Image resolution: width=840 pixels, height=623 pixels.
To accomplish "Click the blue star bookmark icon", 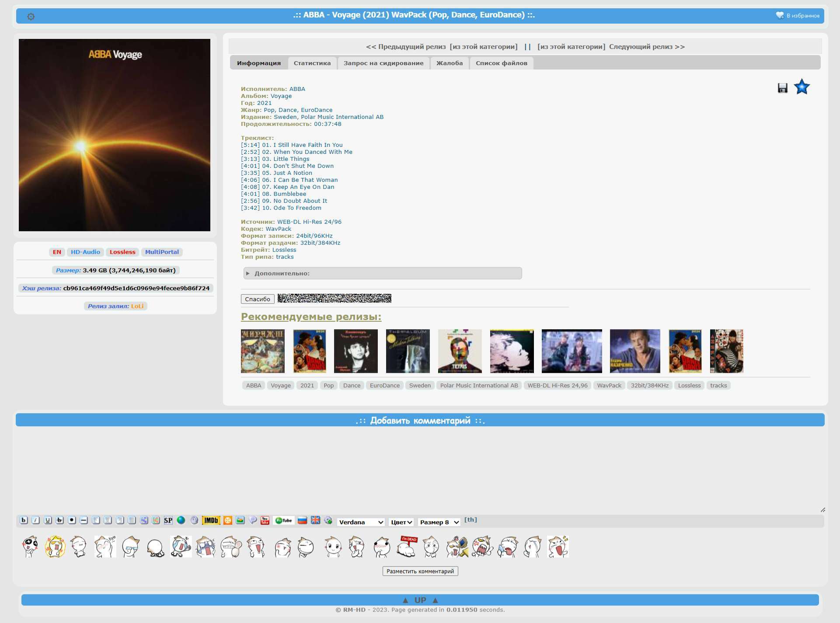I will (802, 87).
